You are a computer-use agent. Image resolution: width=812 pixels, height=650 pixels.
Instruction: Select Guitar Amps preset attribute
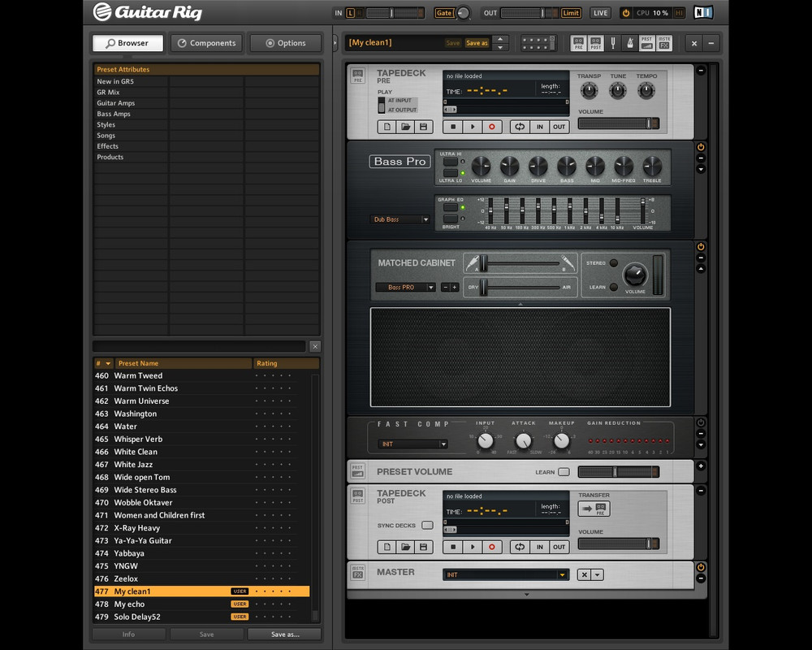(131, 103)
